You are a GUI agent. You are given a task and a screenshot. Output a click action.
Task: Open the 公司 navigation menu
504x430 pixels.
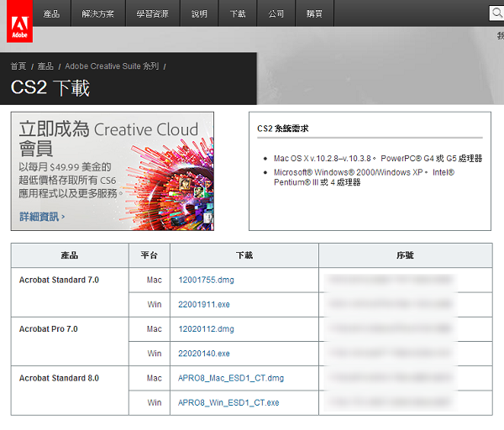click(276, 13)
